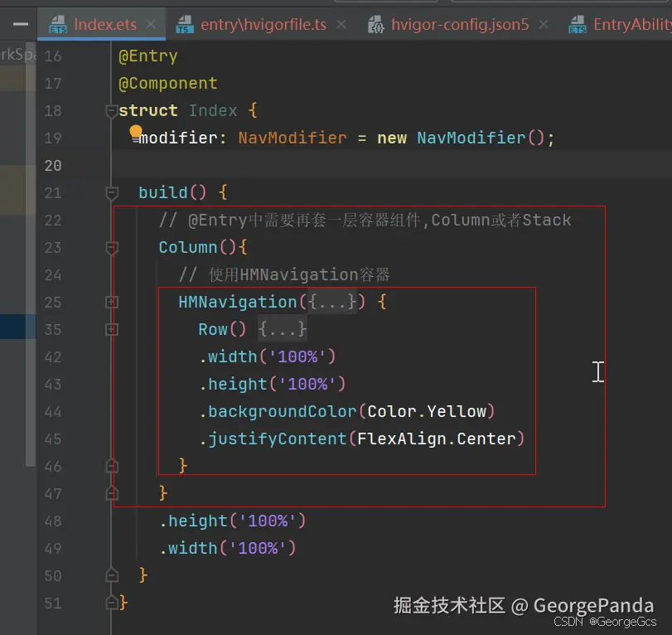Click the comment on line 22 about @Entry
The width and height of the screenshot is (672, 635).
pyautogui.click(x=365, y=221)
